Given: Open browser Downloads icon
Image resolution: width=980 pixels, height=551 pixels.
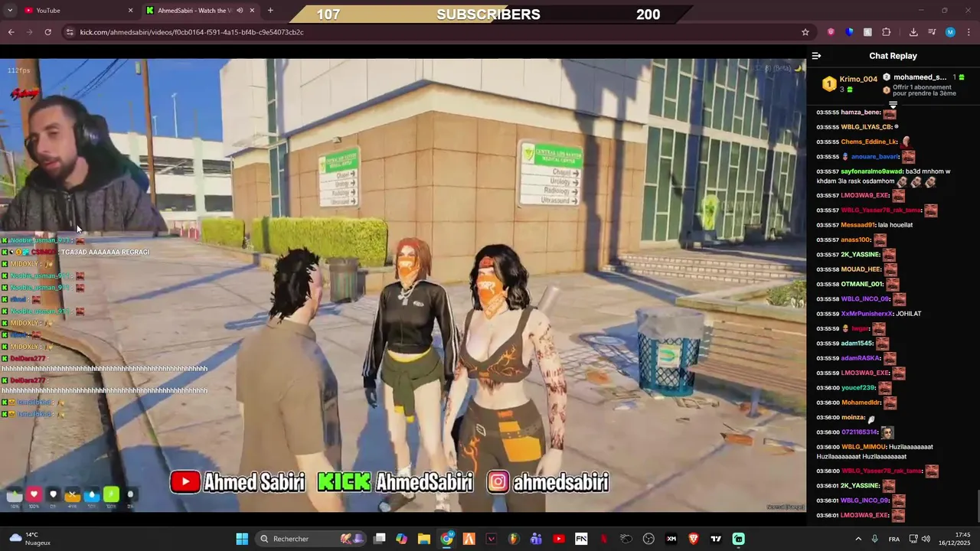Looking at the screenshot, I should (913, 32).
